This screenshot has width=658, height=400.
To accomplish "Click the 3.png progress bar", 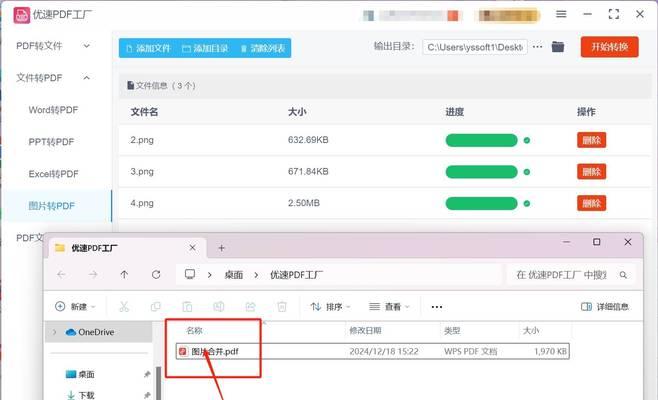I will [x=481, y=172].
